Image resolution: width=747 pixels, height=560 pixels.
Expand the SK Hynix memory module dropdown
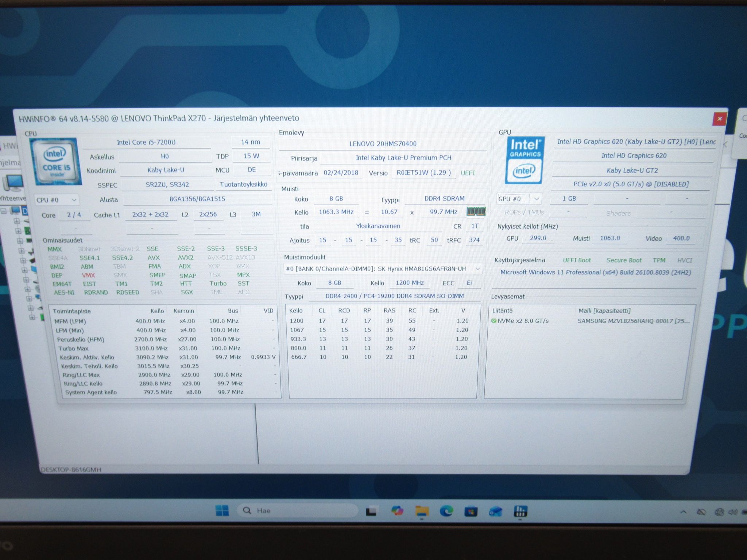coord(383,269)
